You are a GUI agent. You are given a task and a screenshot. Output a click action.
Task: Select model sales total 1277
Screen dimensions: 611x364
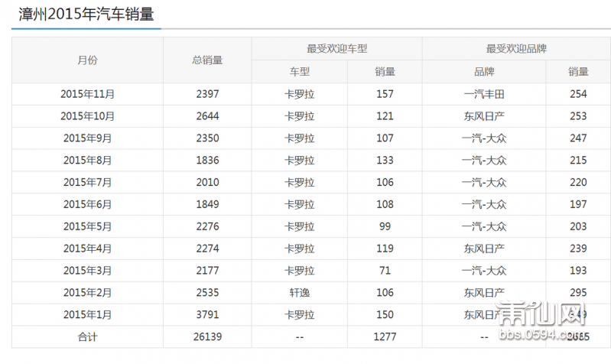[x=385, y=336]
